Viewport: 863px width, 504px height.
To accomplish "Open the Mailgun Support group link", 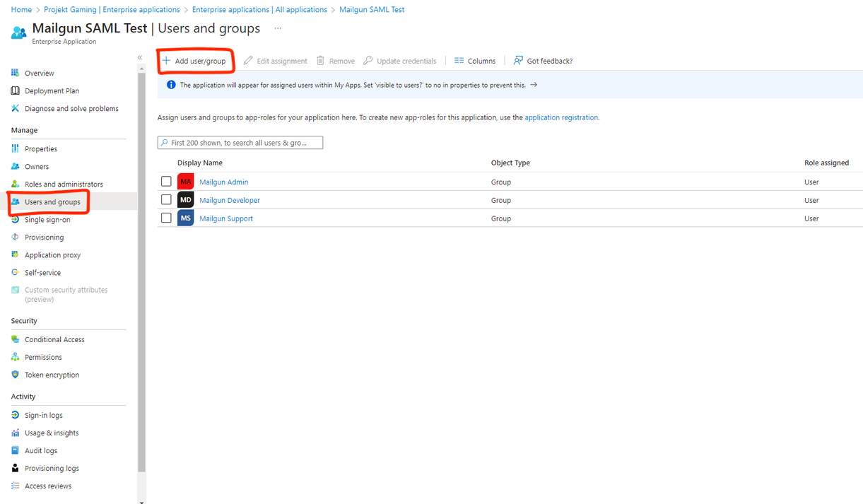I will [x=226, y=218].
